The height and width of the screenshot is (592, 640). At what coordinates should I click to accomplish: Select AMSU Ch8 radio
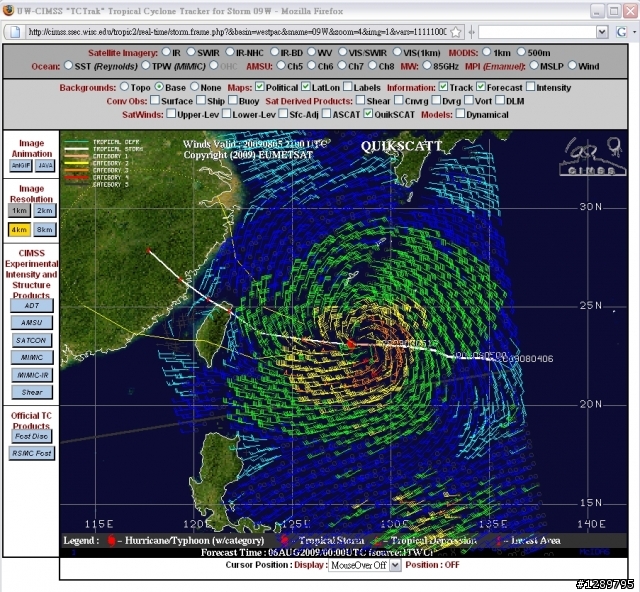(372, 65)
